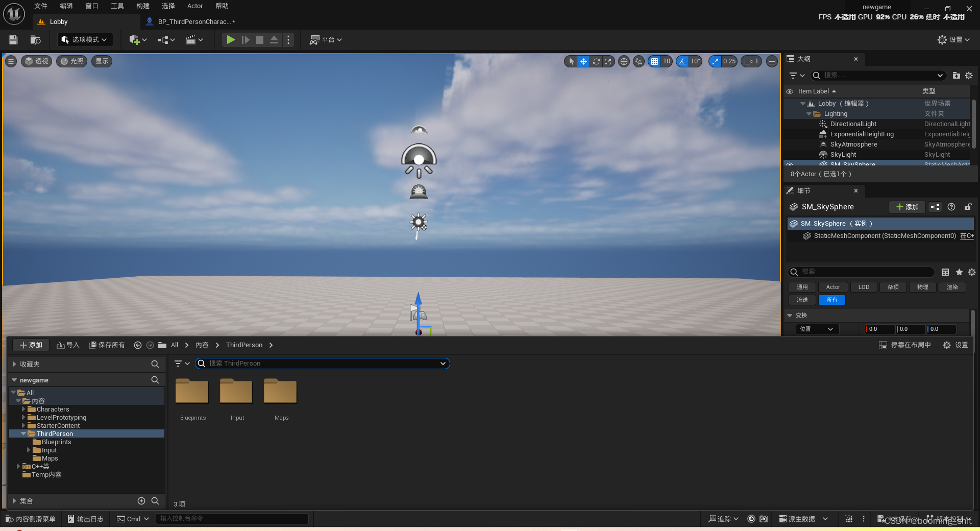980x531 pixels.
Task: Toggle scale snapping
Action: tap(715, 61)
